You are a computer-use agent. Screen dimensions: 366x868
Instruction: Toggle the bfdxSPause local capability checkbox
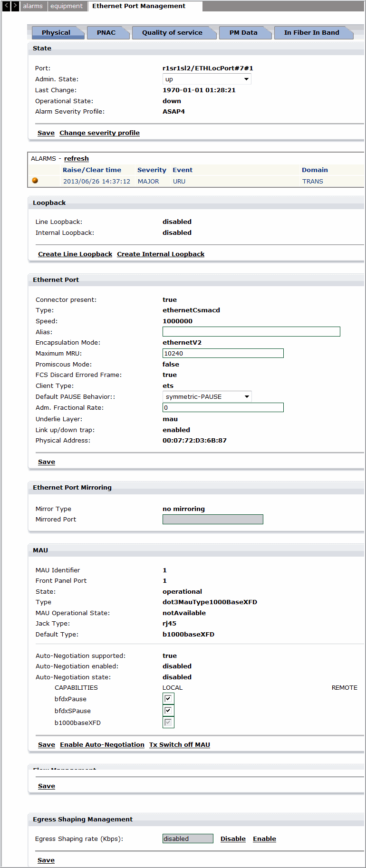[168, 711]
